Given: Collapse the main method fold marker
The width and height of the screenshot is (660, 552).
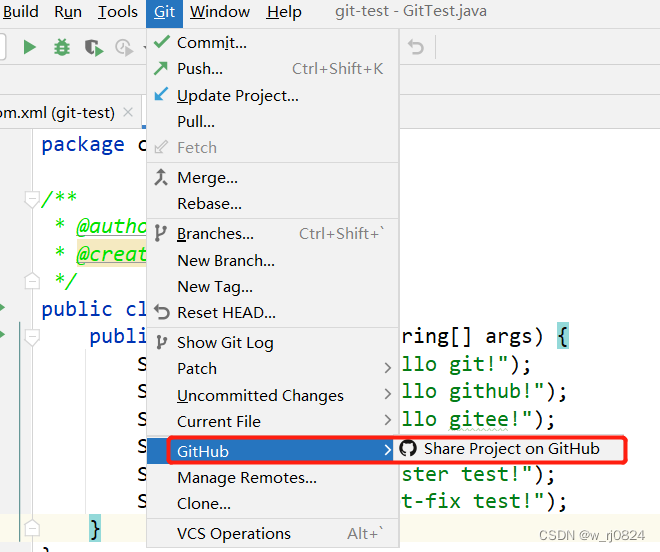Looking at the screenshot, I should click(x=32, y=336).
